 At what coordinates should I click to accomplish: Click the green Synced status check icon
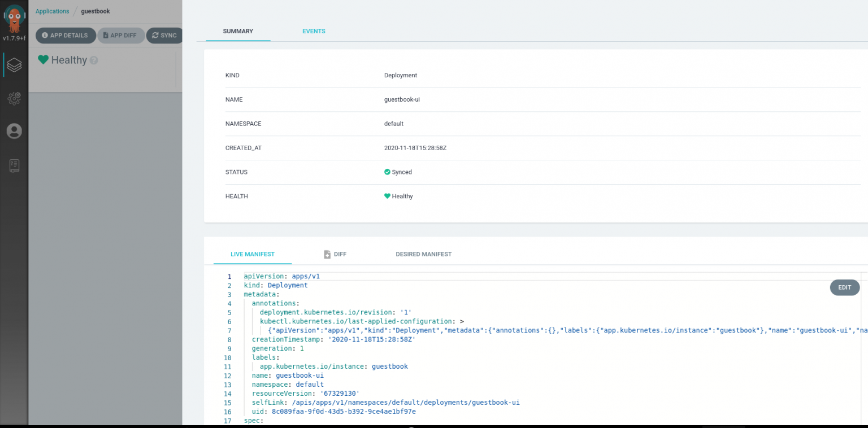[388, 172]
